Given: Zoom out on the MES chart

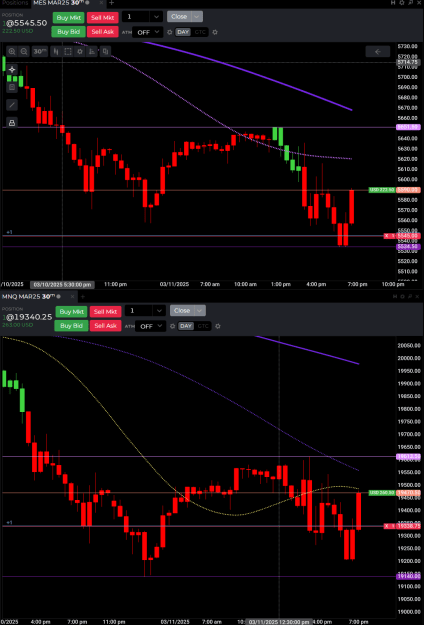Looking at the screenshot, I should (x=24, y=51).
